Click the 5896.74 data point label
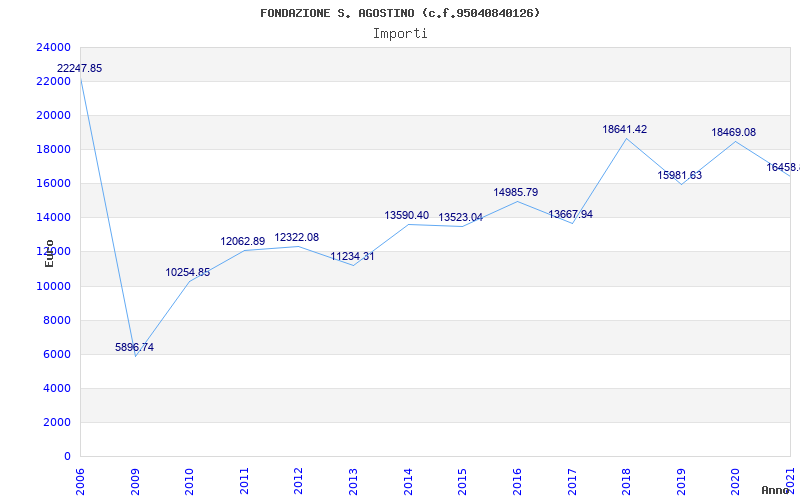The height and width of the screenshot is (500, 800). pos(134,347)
